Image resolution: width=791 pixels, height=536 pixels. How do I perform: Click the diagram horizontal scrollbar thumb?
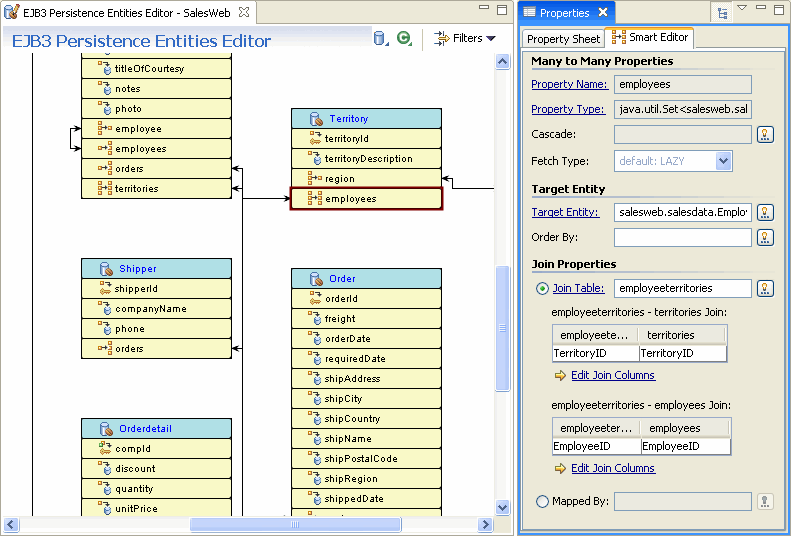click(x=295, y=524)
